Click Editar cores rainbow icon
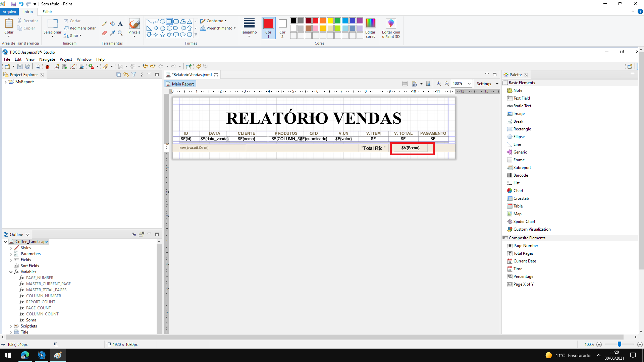 point(370,24)
